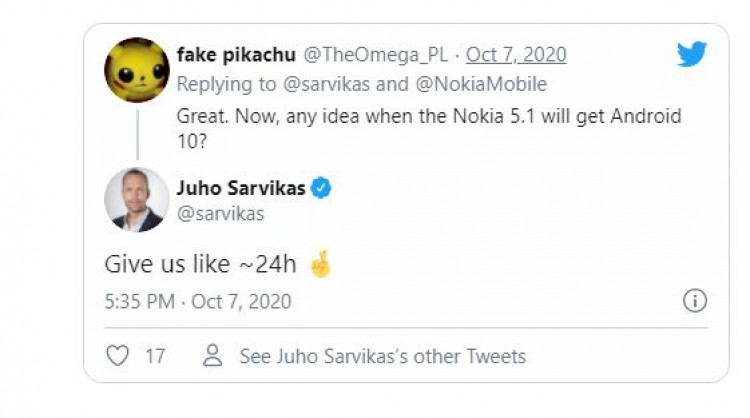Open the blue verified badge next to Juho Sarvikas
This screenshot has height=418, width=750.
pos(321,187)
